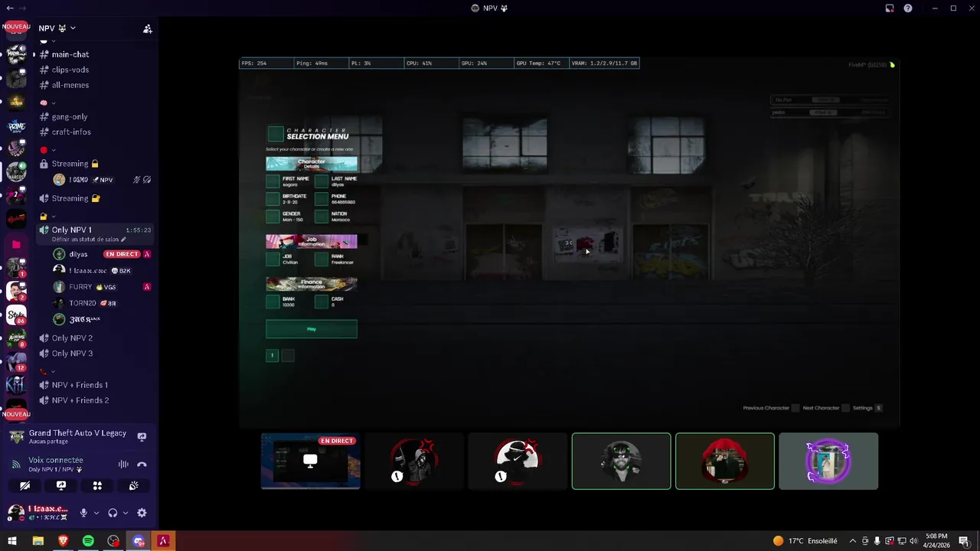Select the white-hat masked avatar tile
The height and width of the screenshot is (551, 980).
pyautogui.click(x=518, y=461)
